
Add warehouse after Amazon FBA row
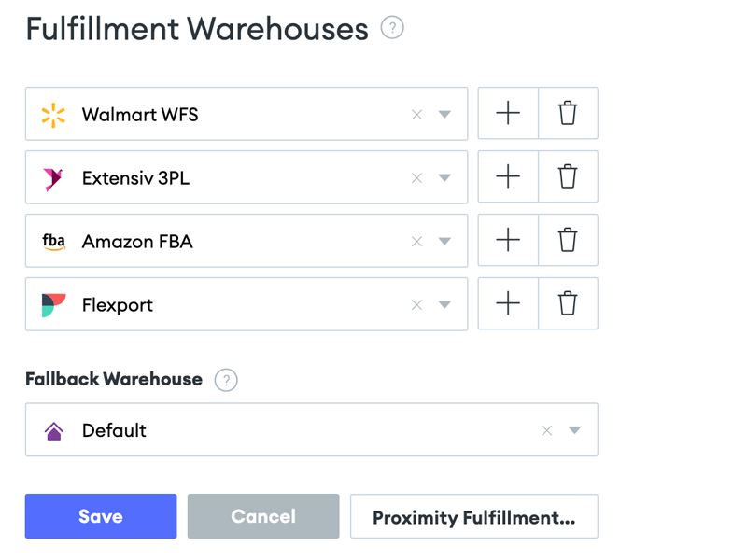point(508,240)
